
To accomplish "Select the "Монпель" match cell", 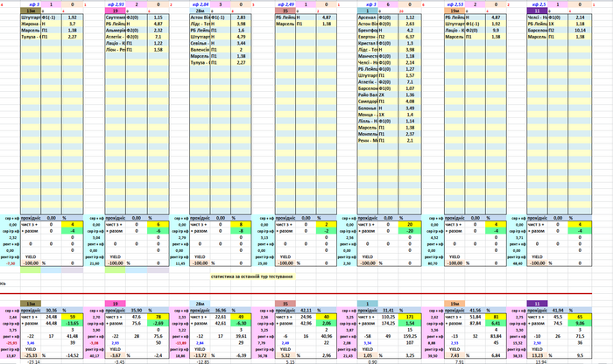I will pos(368,134).
